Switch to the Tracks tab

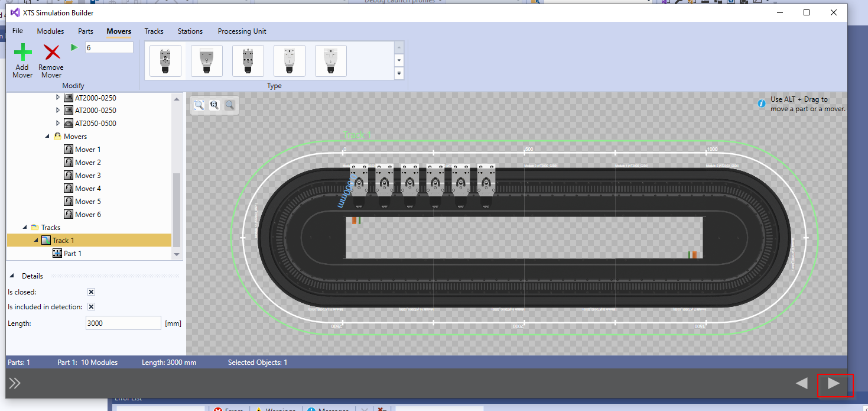pyautogui.click(x=154, y=31)
